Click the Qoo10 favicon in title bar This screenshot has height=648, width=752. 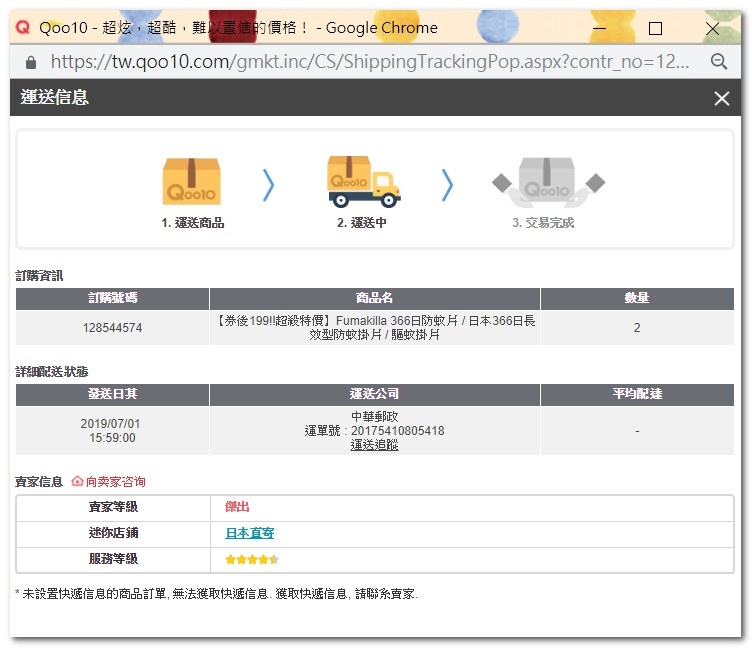[23, 27]
